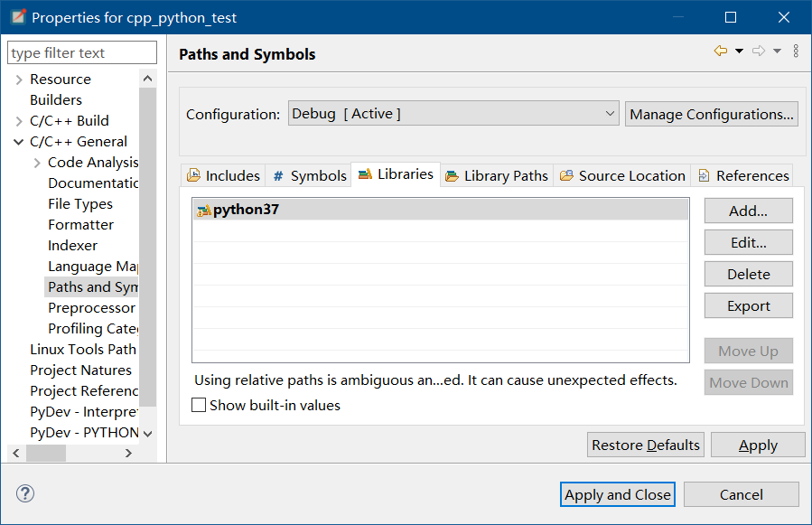
Task: Select the python37 library entry
Action: point(246,210)
